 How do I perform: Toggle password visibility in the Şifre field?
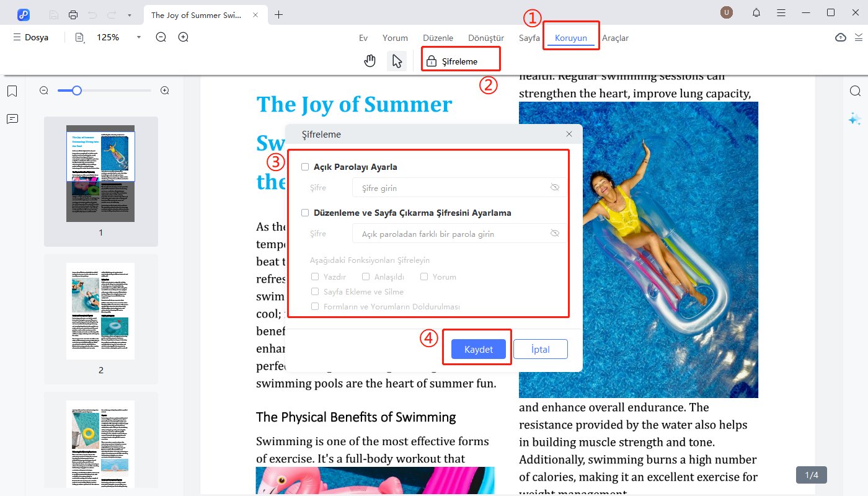(555, 187)
